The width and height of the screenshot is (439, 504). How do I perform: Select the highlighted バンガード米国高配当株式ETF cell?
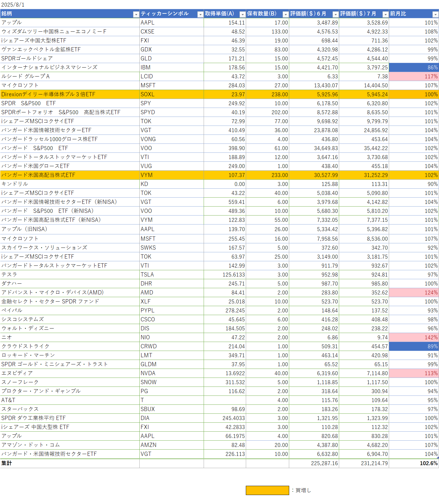tap(70, 175)
